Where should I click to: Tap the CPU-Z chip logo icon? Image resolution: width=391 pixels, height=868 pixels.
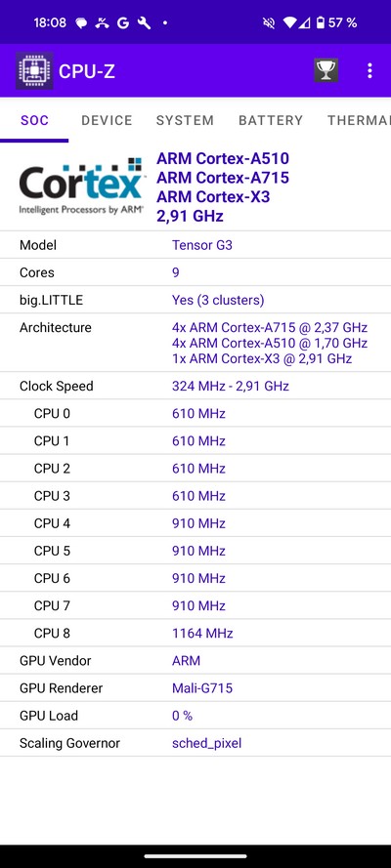click(34, 70)
